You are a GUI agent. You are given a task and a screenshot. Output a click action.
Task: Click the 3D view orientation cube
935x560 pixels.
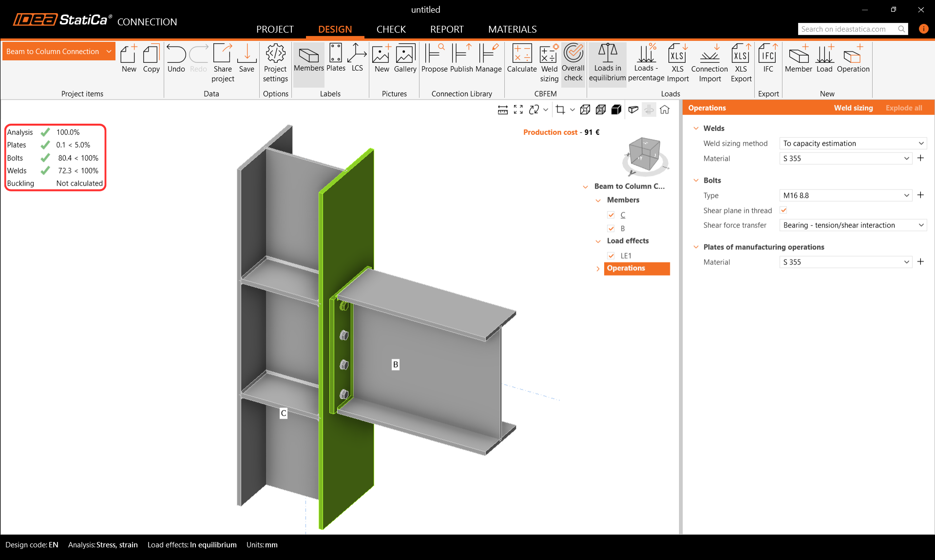pyautogui.click(x=644, y=155)
